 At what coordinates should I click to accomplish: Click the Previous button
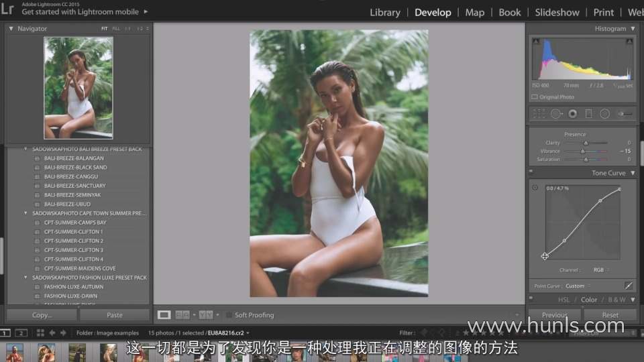555,315
